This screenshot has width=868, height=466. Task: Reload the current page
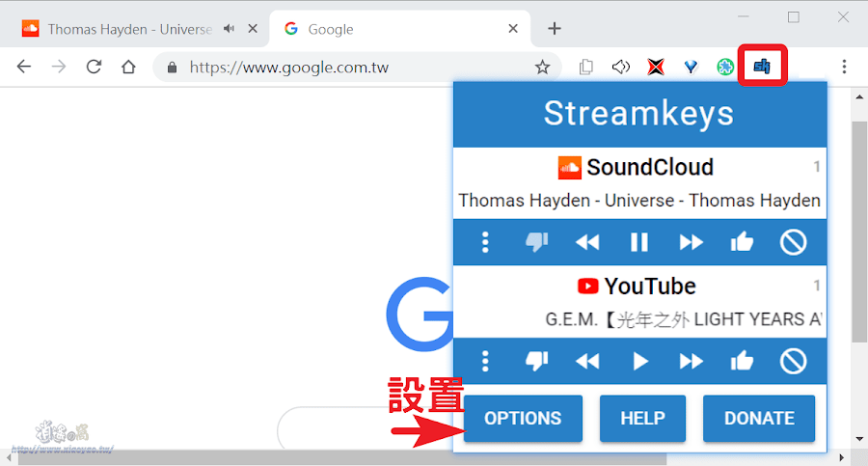coord(94,67)
